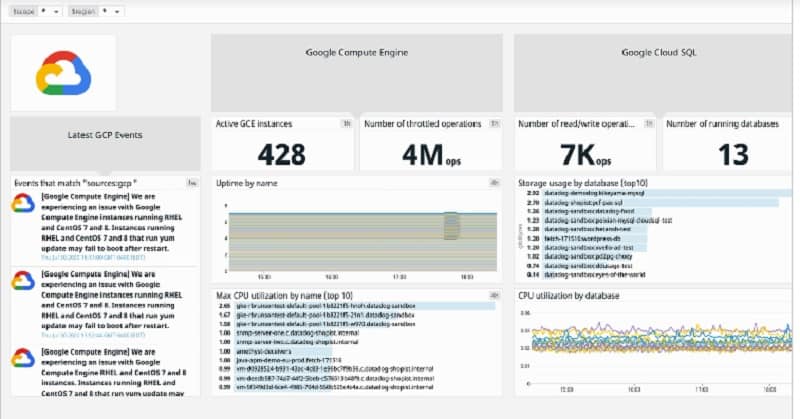Click timeframe badge on Number of read/write operations widget
Viewport: 800px width, 419px height.
tap(648, 124)
